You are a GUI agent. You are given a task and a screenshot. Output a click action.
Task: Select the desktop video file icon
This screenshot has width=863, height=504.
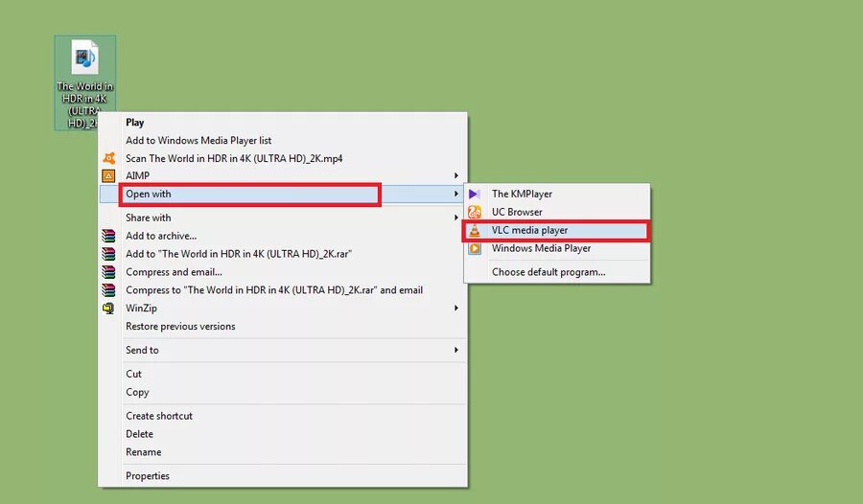pos(84,57)
